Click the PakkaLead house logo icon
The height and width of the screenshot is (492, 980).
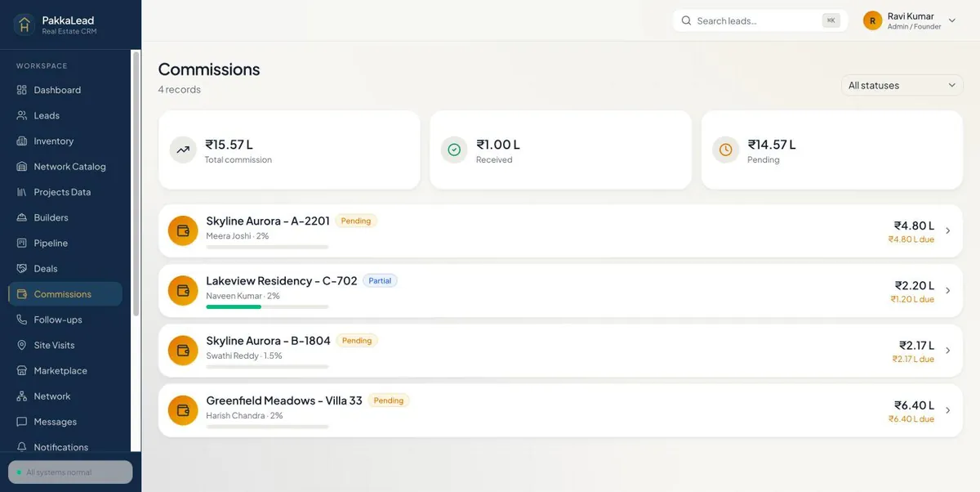click(24, 25)
